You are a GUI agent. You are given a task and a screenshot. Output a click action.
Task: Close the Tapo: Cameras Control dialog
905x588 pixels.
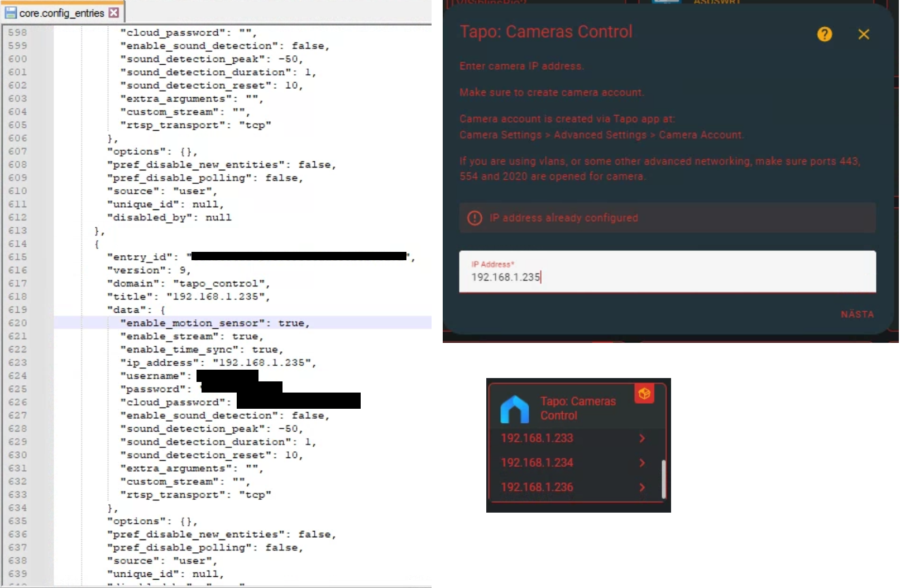(x=864, y=34)
